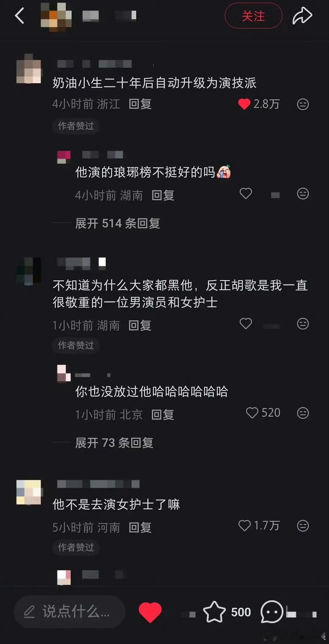
Task: Go back using the top-left arrow
Action: (x=19, y=16)
